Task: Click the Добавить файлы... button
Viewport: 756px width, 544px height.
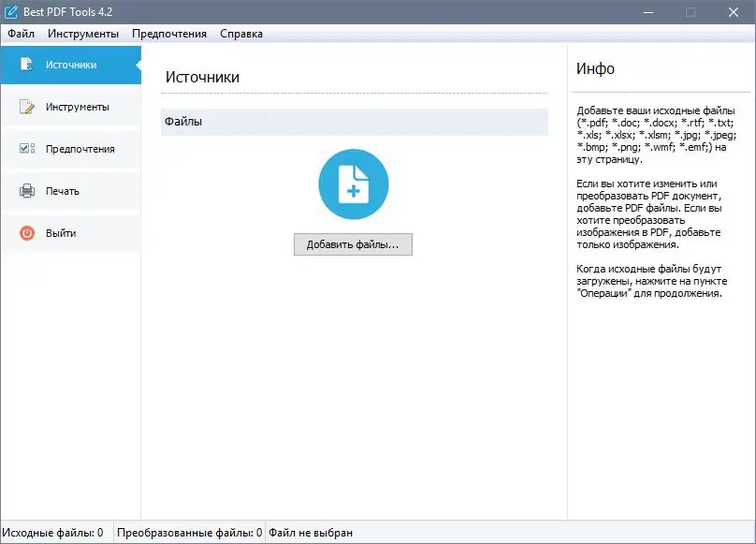Action: 353,244
